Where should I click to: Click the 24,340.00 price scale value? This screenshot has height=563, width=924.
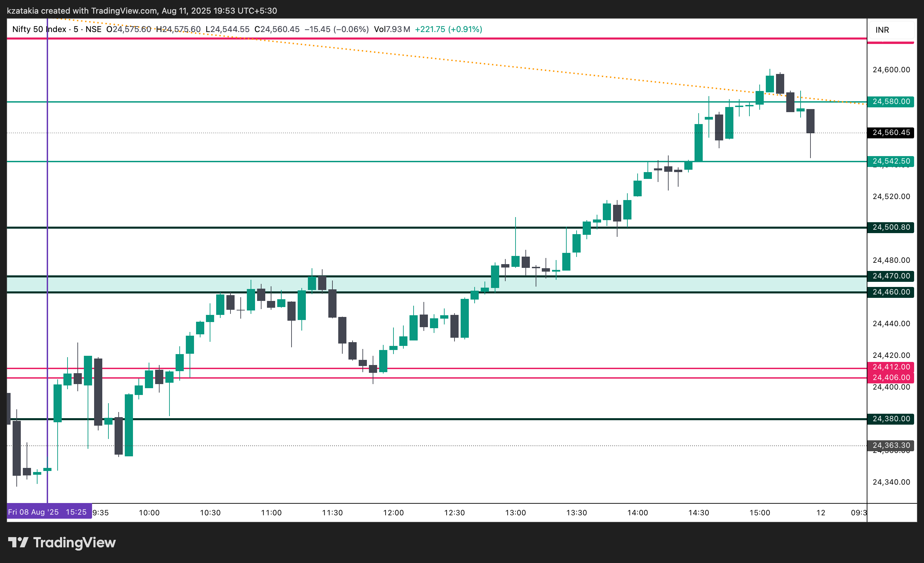(891, 482)
